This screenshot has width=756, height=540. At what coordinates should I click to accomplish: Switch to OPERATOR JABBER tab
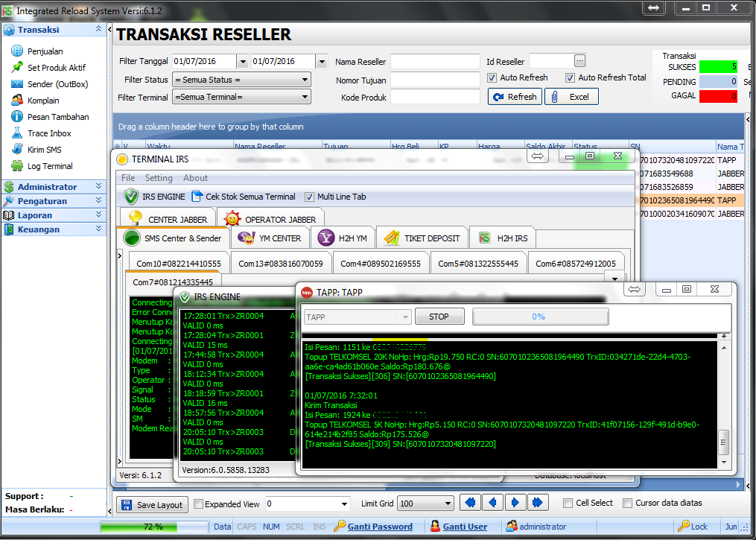[x=270, y=218]
